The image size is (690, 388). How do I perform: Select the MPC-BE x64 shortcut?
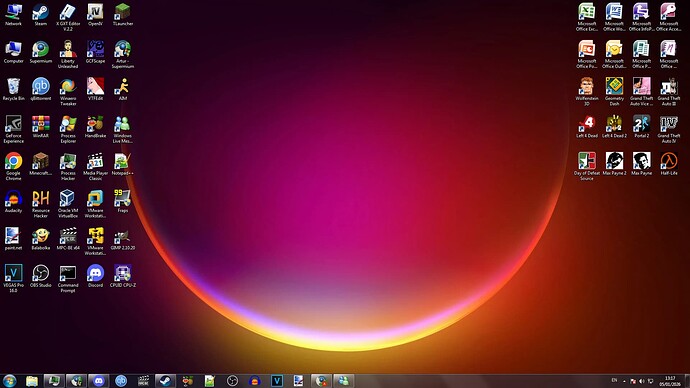(x=68, y=239)
